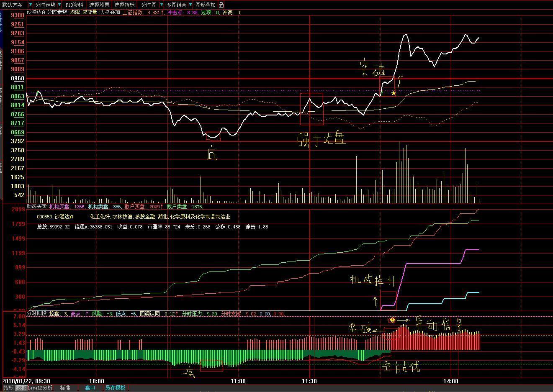The width and height of the screenshot is (553, 392).
Task: Select the 标准 template tab
Action: pos(65,388)
